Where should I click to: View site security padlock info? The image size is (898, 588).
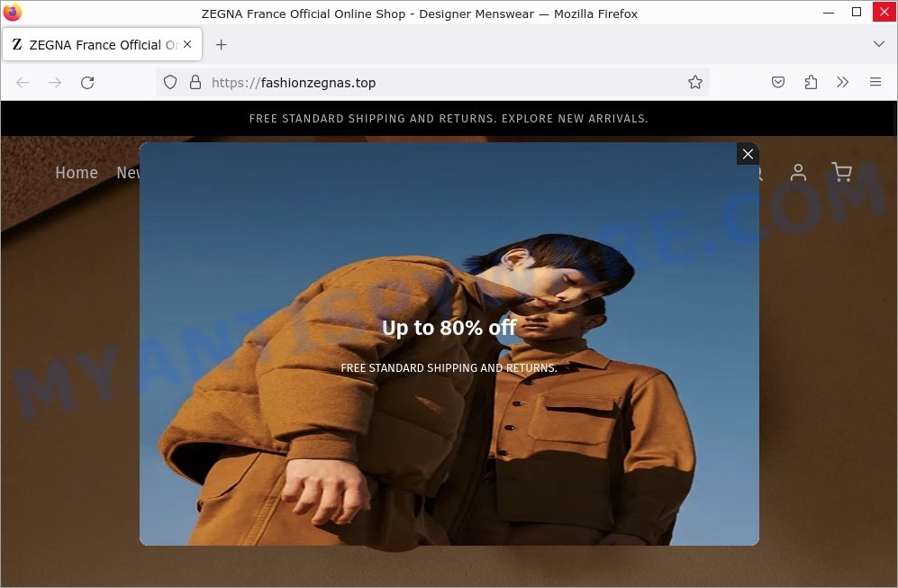click(195, 83)
